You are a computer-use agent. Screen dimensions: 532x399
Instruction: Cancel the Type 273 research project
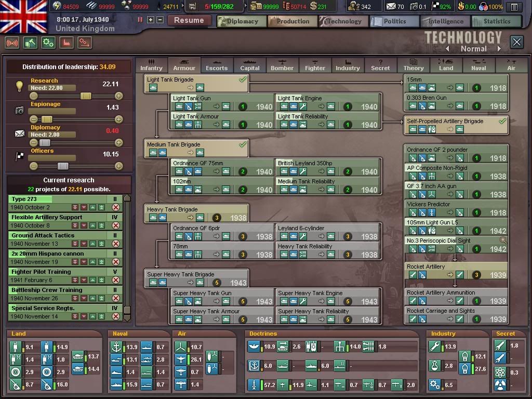[116, 207]
